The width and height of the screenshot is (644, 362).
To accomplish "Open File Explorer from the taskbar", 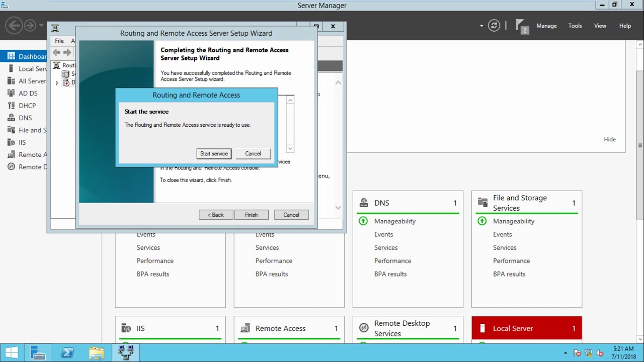I will click(97, 353).
